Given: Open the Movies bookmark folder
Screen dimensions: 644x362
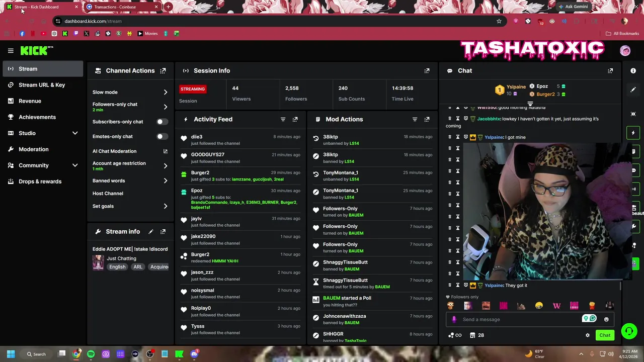Looking at the screenshot, I should 147,34.
